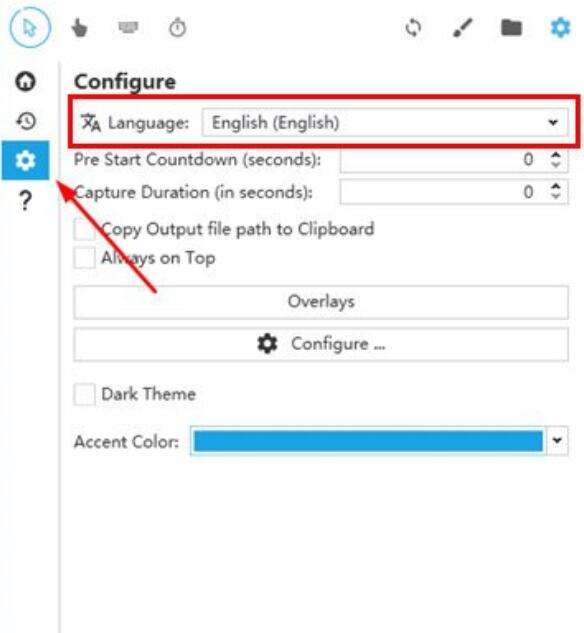Image resolution: width=584 pixels, height=633 pixels.
Task: Open the Accent Color dropdown arrow
Action: tap(557, 440)
